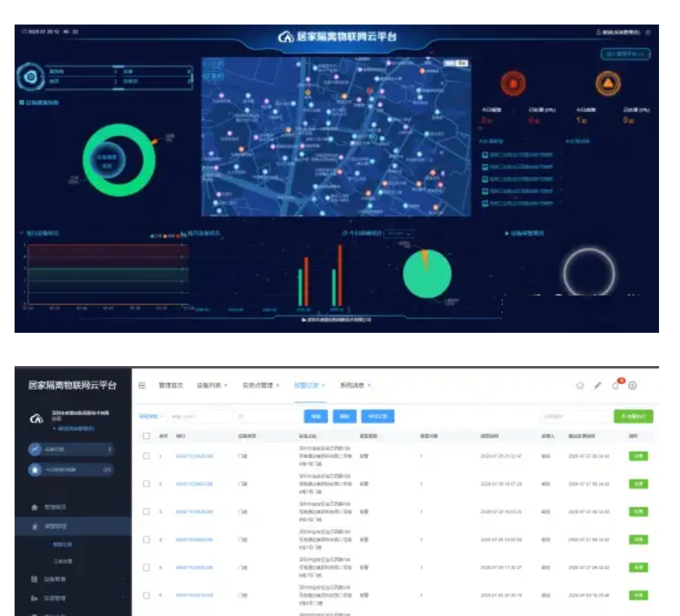The height and width of the screenshot is (616, 680).
Task: Click the red alarm icon on the dashboard
Action: point(513,83)
